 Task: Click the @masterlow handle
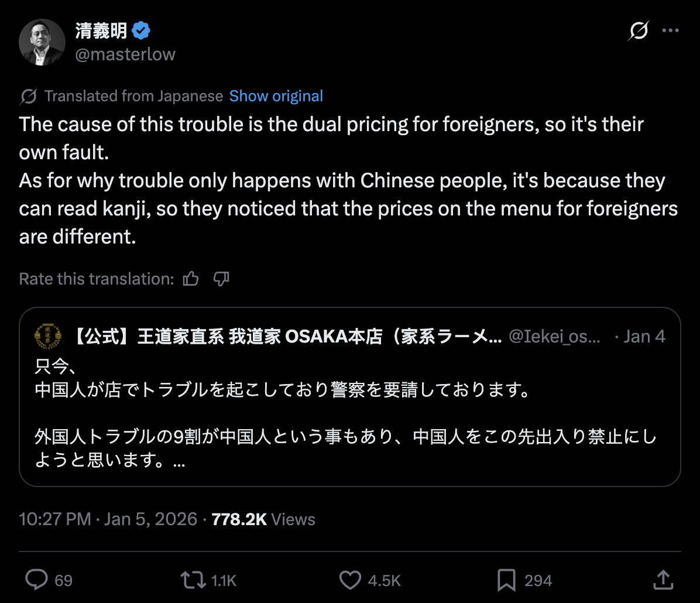[x=125, y=54]
